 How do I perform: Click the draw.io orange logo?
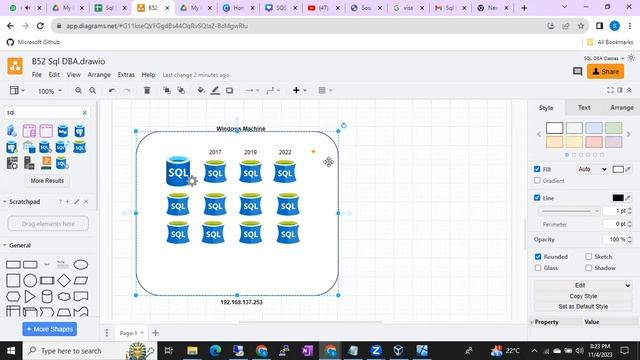(x=15, y=66)
